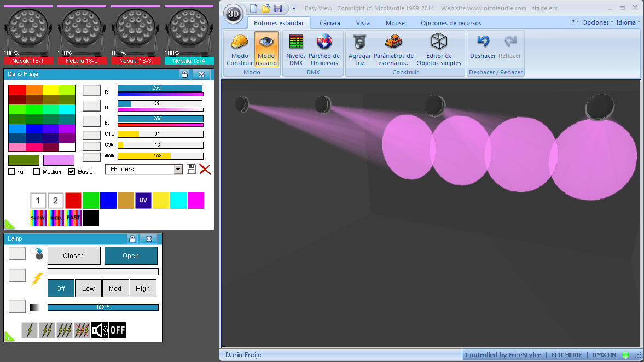The image size is (644, 362).
Task: Switch to the Cámara tab
Action: tap(329, 23)
